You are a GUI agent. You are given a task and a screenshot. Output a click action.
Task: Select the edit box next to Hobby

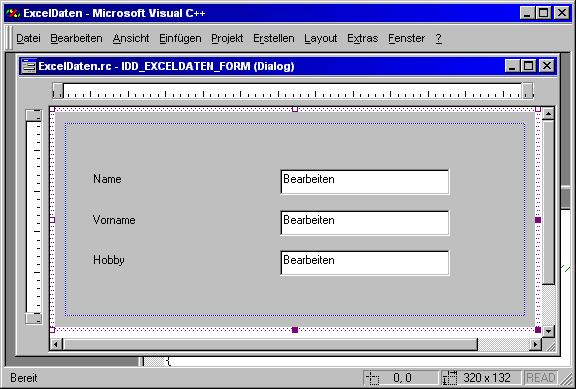(365, 263)
